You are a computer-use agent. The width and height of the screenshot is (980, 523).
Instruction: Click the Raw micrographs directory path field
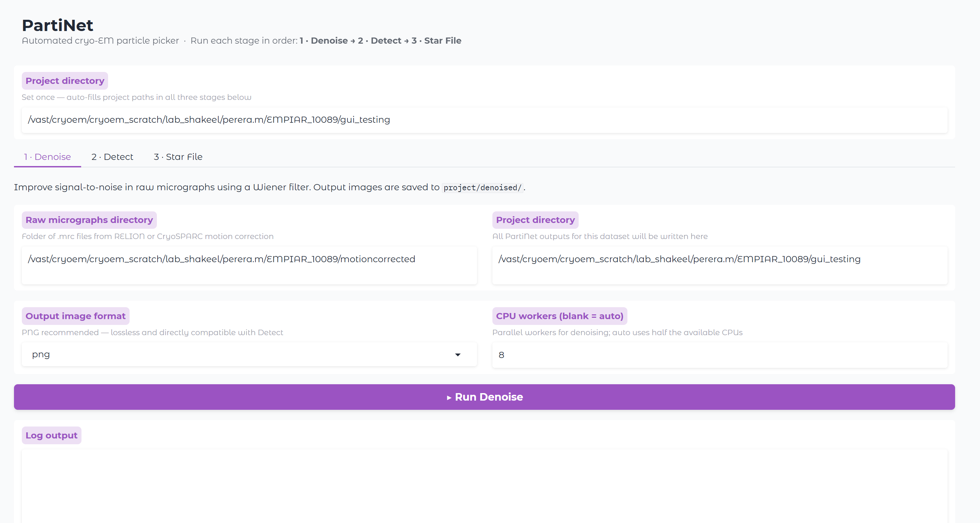(x=249, y=265)
